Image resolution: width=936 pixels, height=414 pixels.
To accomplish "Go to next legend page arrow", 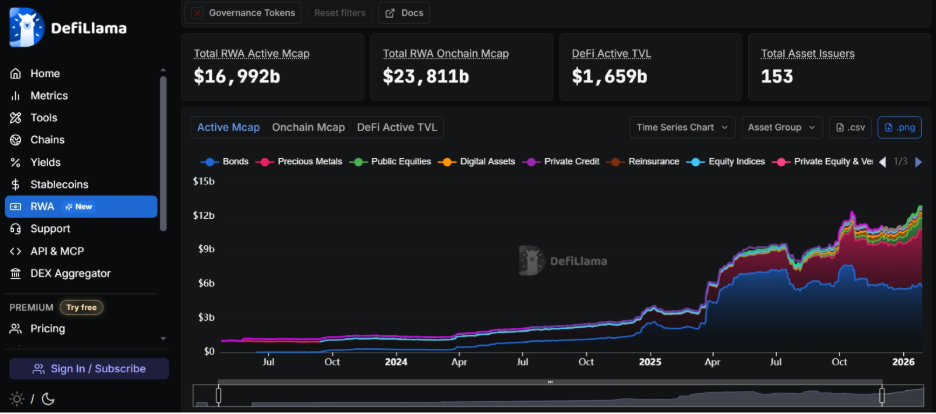I will pyautogui.click(x=919, y=161).
